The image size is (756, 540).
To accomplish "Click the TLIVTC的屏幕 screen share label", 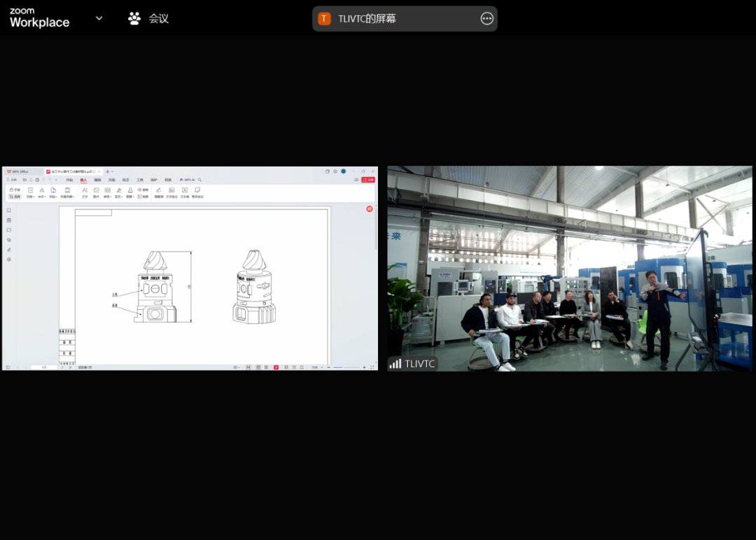I will (367, 19).
